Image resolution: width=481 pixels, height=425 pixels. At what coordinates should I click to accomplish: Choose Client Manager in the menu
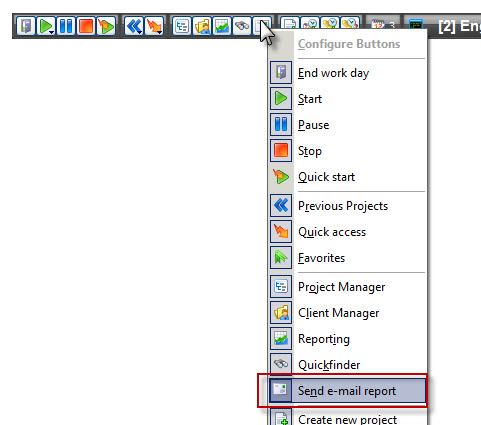[347, 313]
